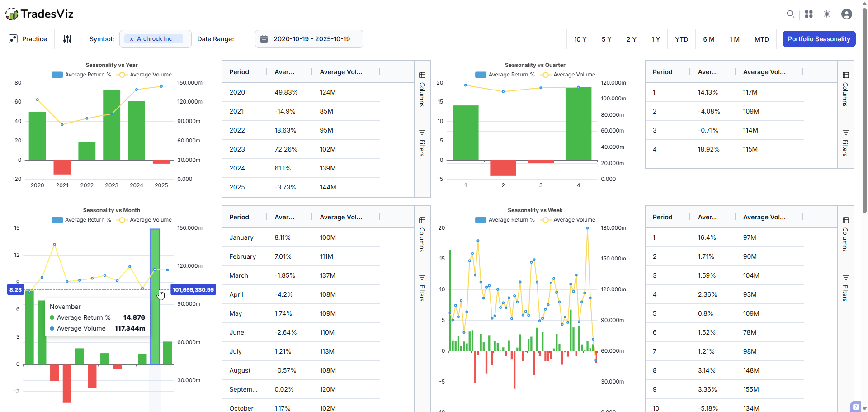Select the MTD range tab
Screen dimensions: 868x412
click(762, 39)
